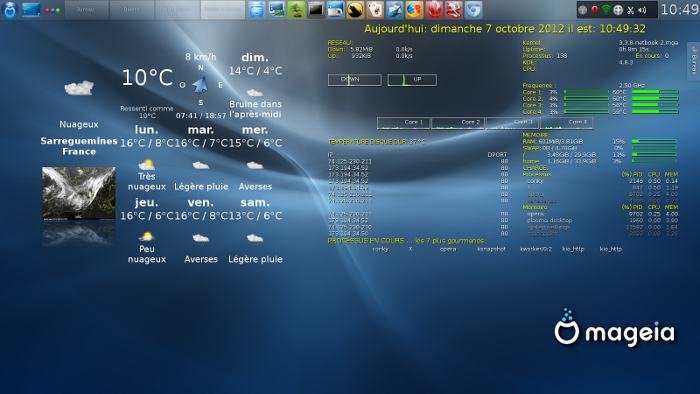Open the Konsole terminal launcher

(x=316, y=10)
